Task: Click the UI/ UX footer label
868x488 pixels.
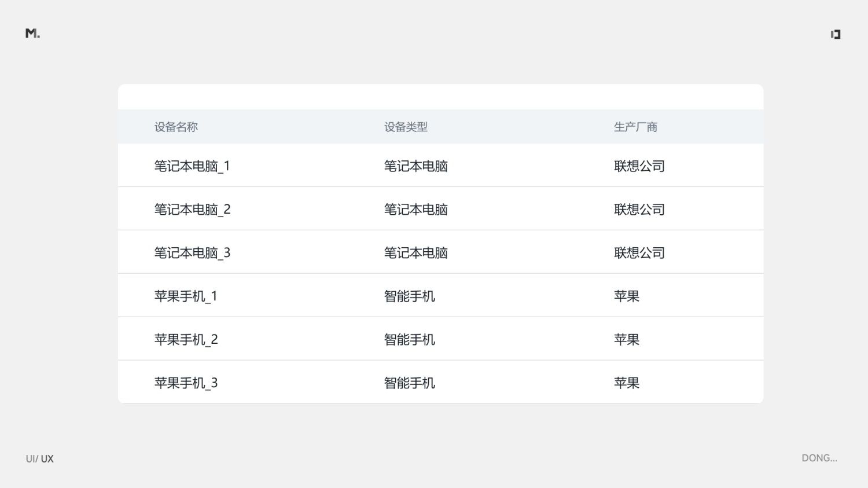Action: [x=39, y=459]
